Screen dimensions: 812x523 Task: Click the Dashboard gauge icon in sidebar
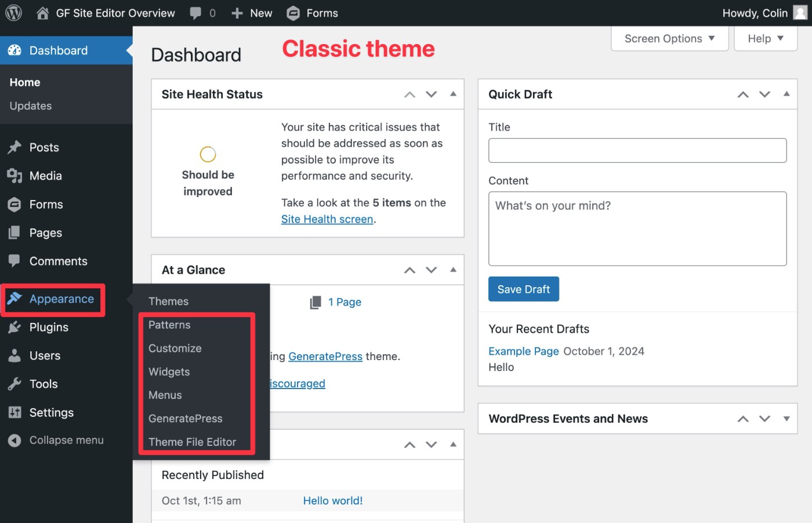(14, 50)
